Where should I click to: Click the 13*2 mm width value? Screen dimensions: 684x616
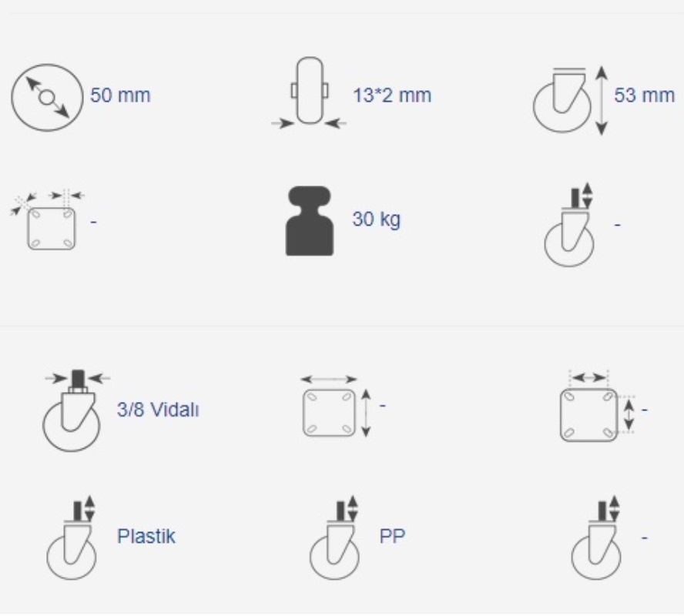[392, 95]
